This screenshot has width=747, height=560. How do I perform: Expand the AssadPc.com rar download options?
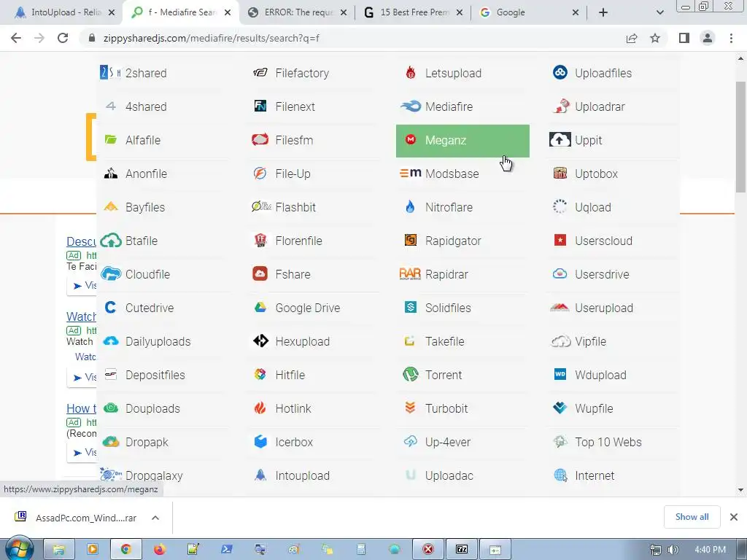pos(155,518)
